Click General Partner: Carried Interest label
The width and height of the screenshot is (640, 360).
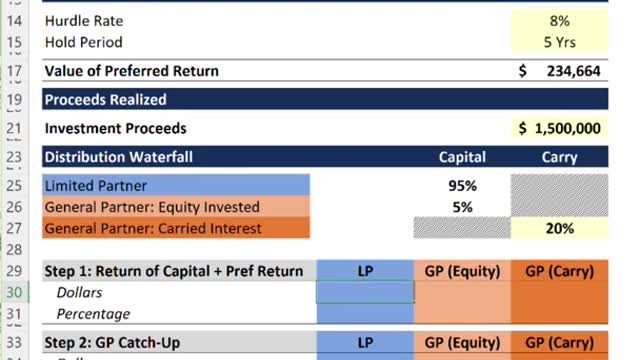176,228
